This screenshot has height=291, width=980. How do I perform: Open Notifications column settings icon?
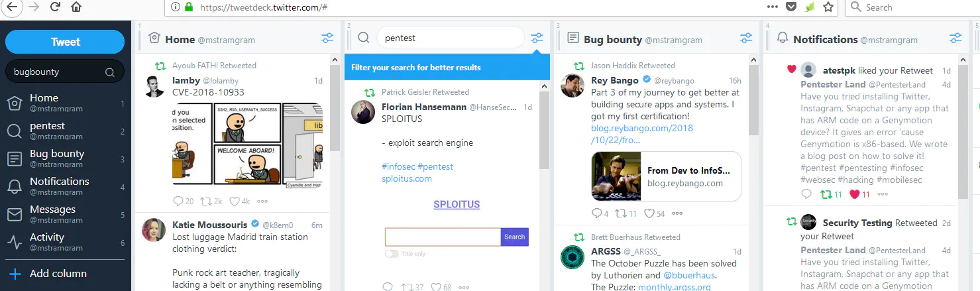(955, 38)
